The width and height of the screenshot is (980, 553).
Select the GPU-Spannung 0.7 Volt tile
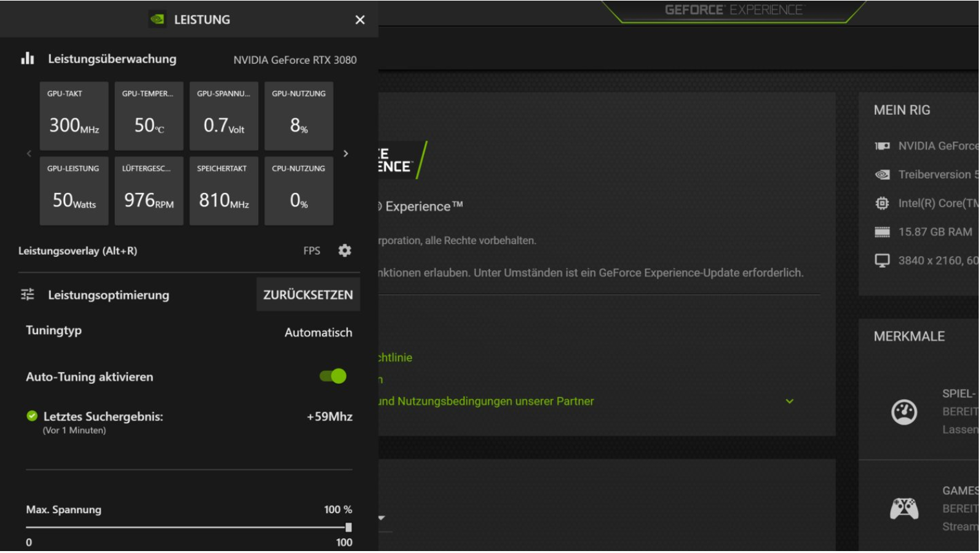(224, 116)
